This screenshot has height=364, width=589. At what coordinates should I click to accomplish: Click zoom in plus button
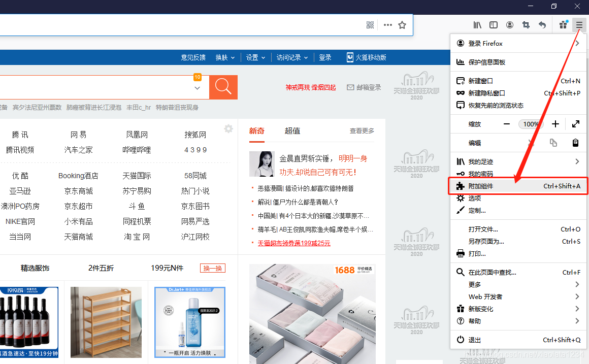[x=555, y=124]
